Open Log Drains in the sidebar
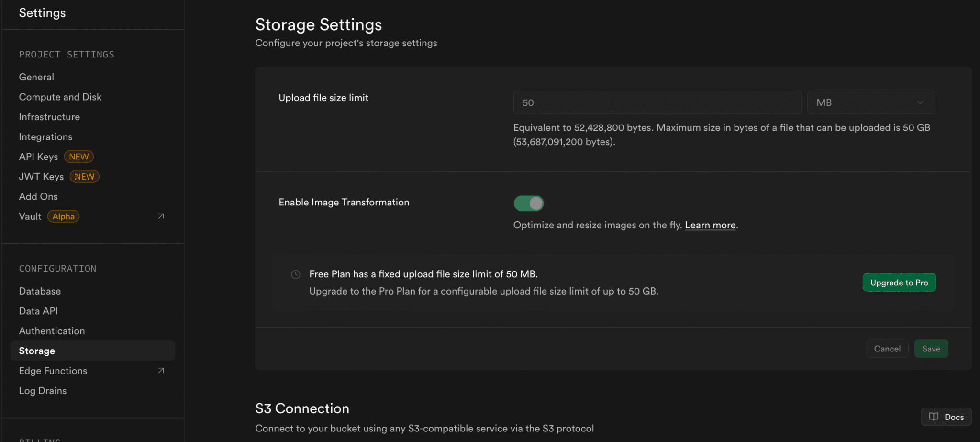This screenshot has width=980, height=442. coord(43,391)
